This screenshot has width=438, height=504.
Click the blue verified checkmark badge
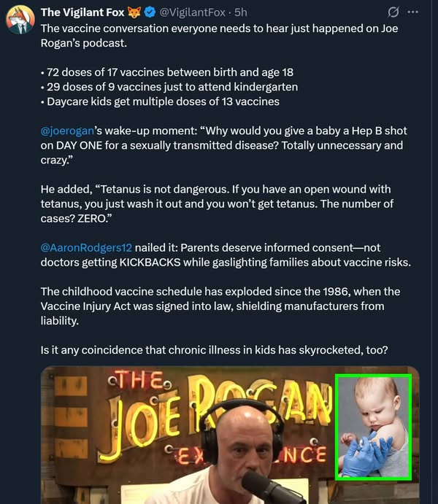(150, 12)
